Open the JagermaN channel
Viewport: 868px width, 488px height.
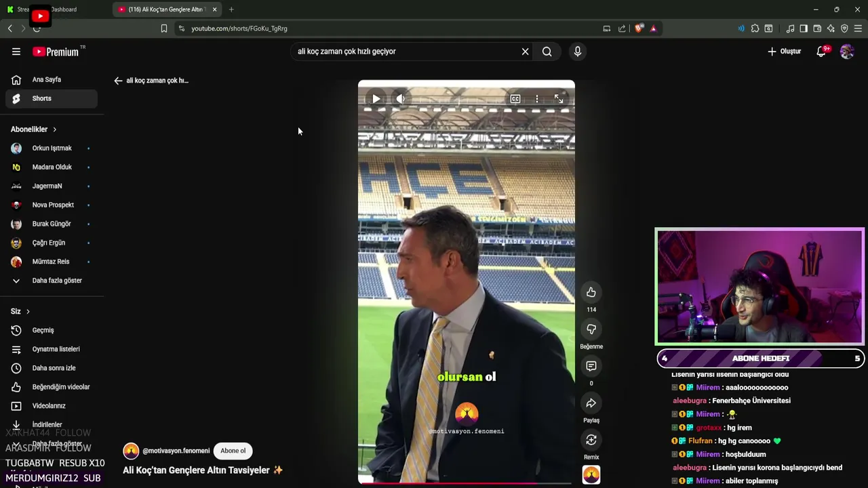click(x=52, y=186)
